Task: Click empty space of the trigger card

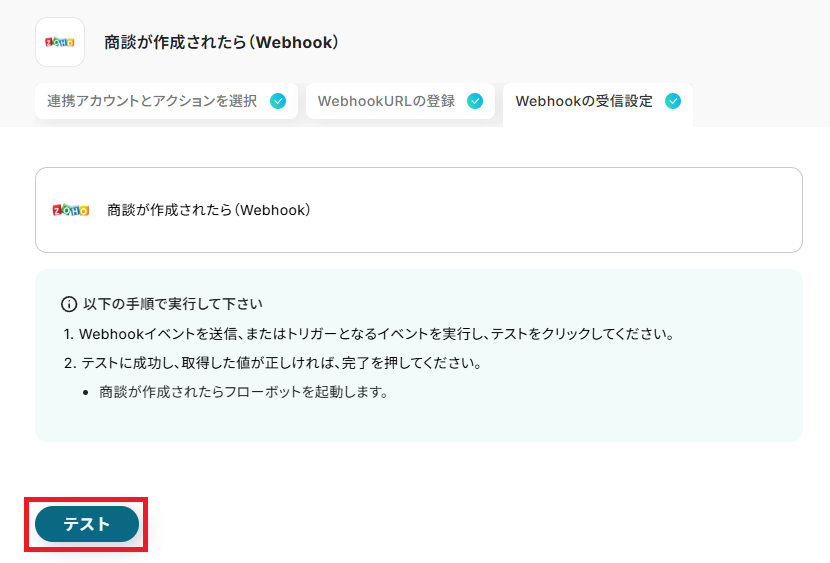Action: coord(556,210)
